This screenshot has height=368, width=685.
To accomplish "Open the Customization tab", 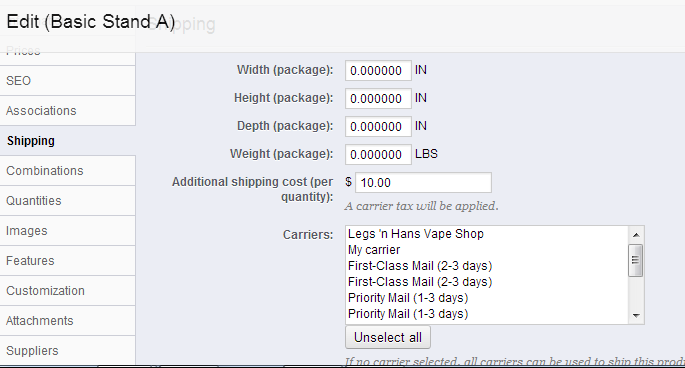I will tap(68, 291).
